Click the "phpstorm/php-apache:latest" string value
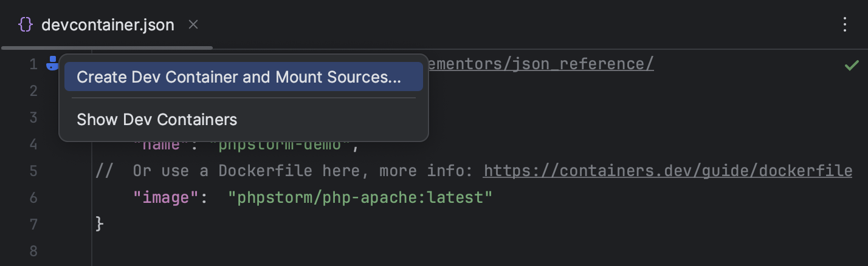 pos(360,197)
